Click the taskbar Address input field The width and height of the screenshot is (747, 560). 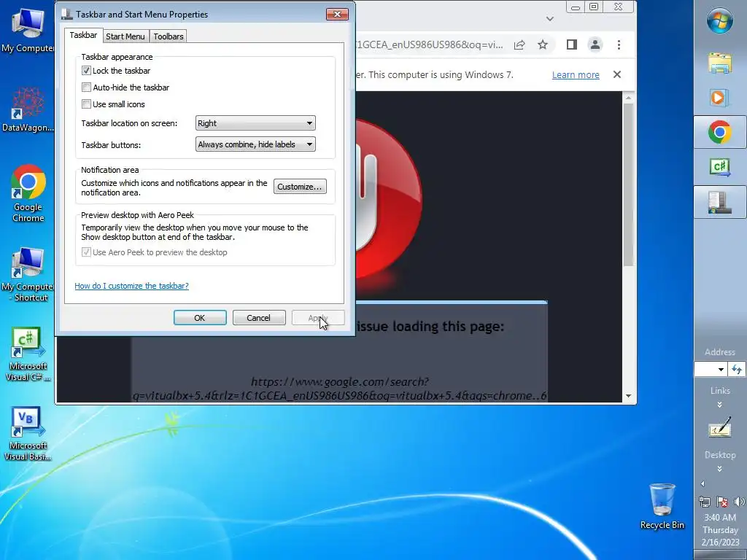(705, 369)
